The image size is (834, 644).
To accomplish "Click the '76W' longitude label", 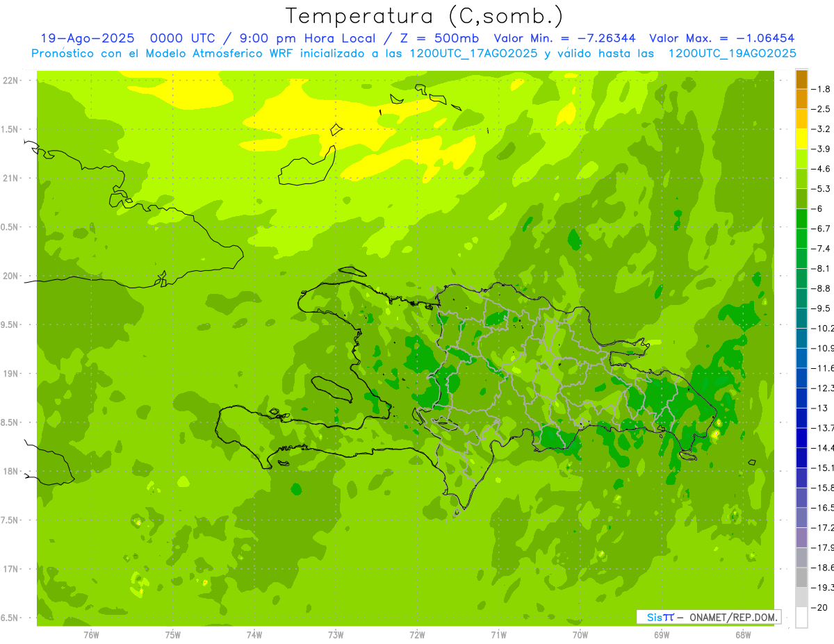I will click(x=91, y=634).
